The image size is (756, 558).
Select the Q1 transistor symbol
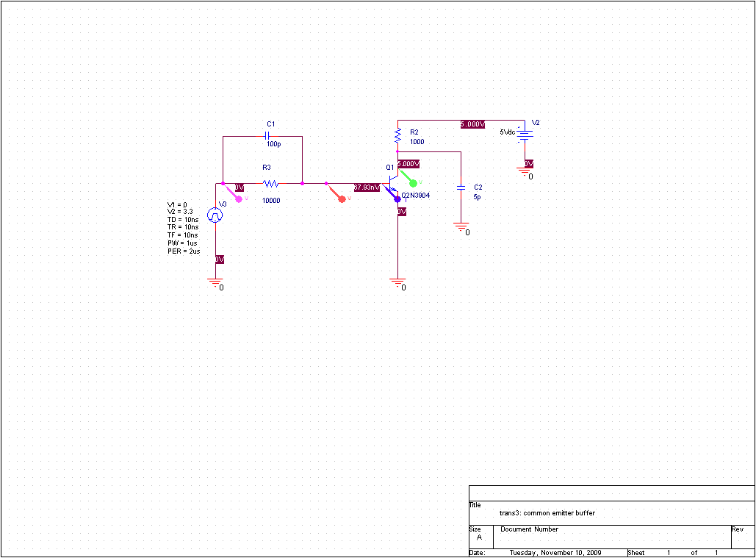393,181
